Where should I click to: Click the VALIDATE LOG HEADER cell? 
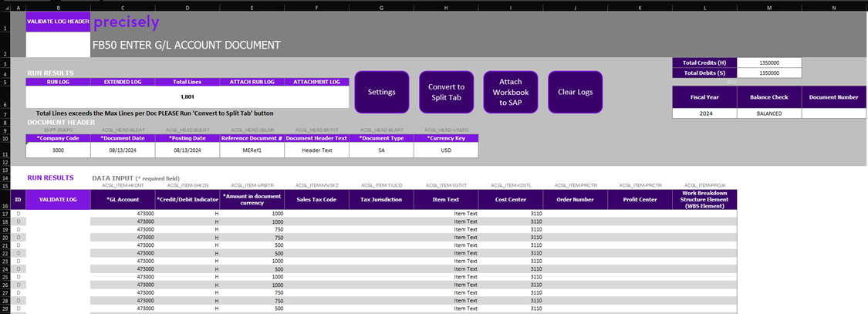pyautogui.click(x=58, y=22)
